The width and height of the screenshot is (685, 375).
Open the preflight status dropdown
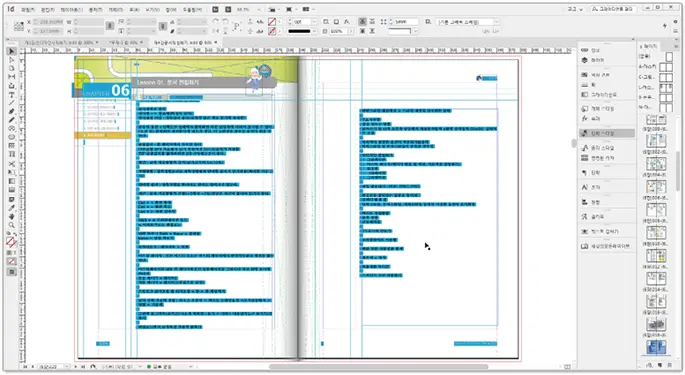pos(191,367)
